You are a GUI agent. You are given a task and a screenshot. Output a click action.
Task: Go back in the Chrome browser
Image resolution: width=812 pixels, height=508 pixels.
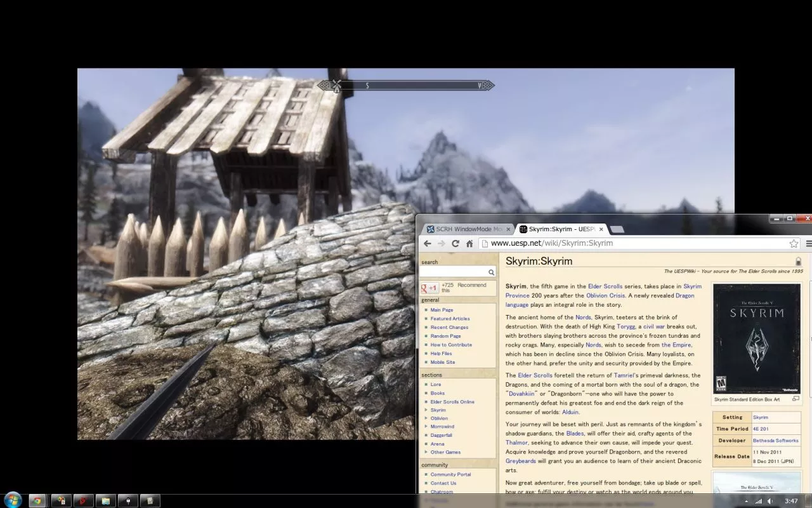[428, 243]
